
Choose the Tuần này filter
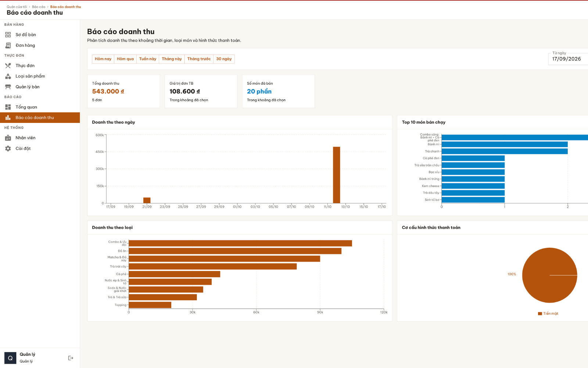click(148, 59)
